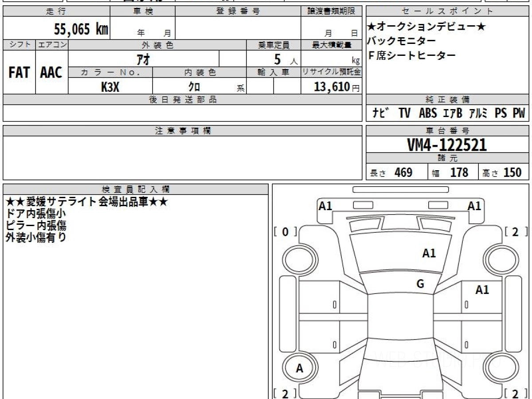Select the 乗車定員 header
The height and width of the screenshot is (399, 532).
tap(273, 45)
